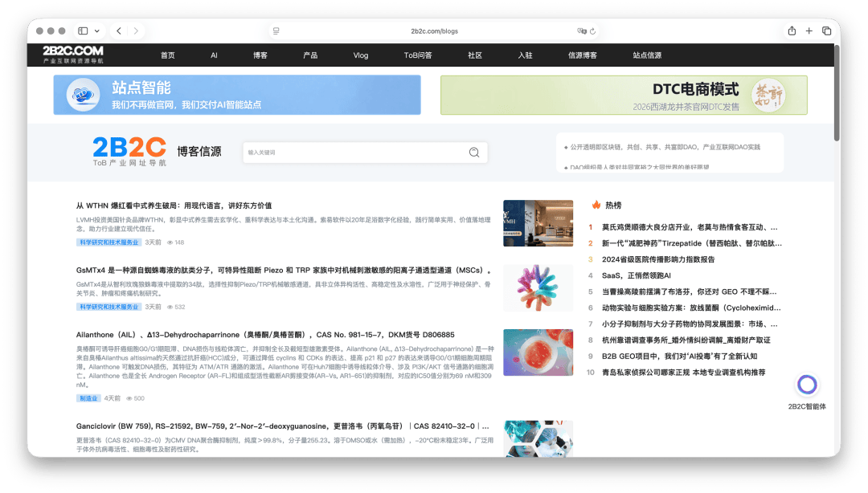Image resolution: width=868 pixels, height=493 pixels.
Task: Open hot list item 青岛私家侦探公司哪家正规
Action: 684,373
